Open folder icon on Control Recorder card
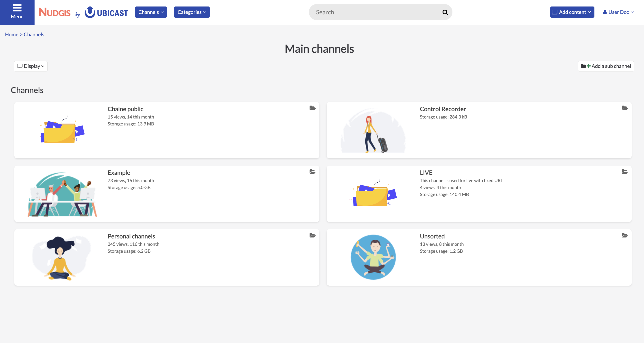This screenshot has width=644, height=343. point(624,108)
